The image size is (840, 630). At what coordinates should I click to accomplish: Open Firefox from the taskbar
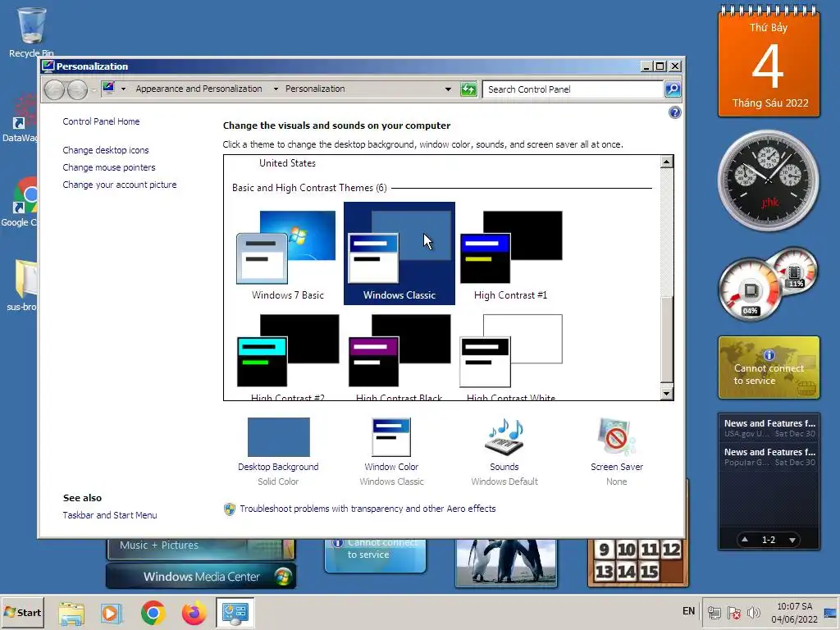pos(194,613)
